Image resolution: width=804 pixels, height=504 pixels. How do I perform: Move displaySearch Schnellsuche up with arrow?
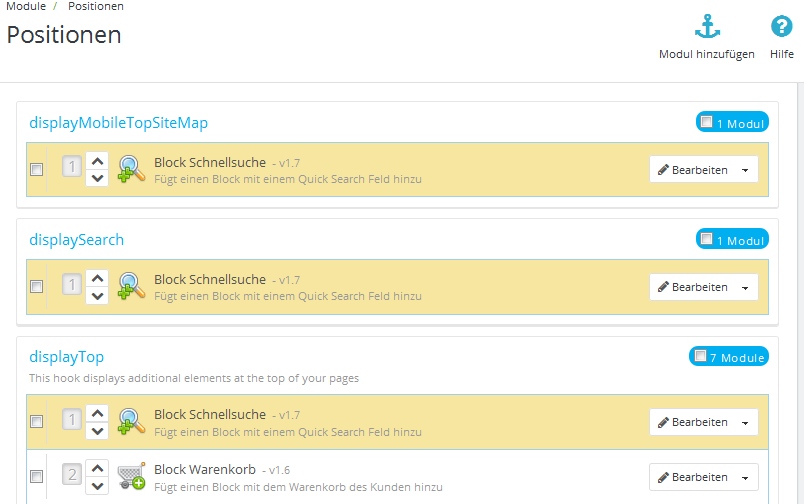(97, 277)
